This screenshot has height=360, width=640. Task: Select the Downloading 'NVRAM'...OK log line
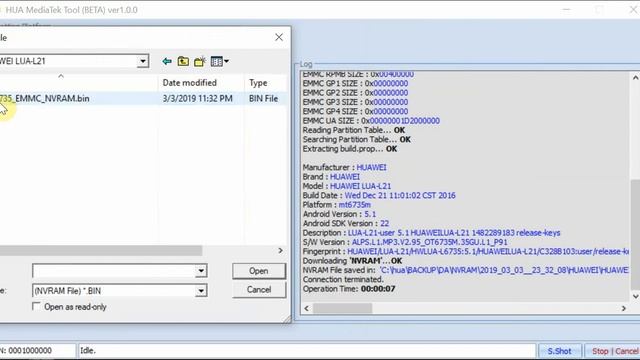[352, 261]
